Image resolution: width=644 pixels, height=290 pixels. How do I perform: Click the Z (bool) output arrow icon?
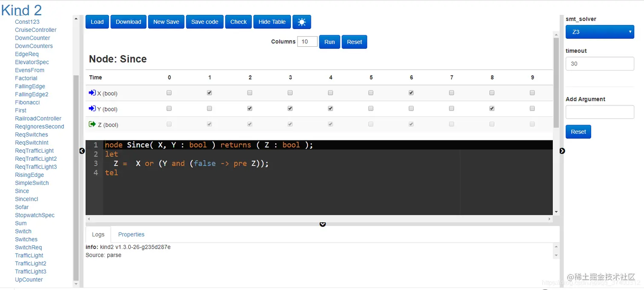point(92,124)
